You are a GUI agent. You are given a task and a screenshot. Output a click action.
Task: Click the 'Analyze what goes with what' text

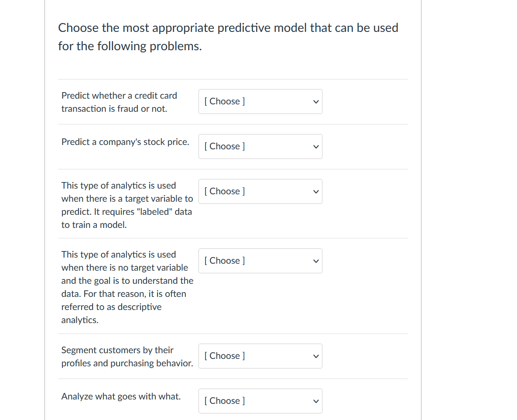click(121, 396)
